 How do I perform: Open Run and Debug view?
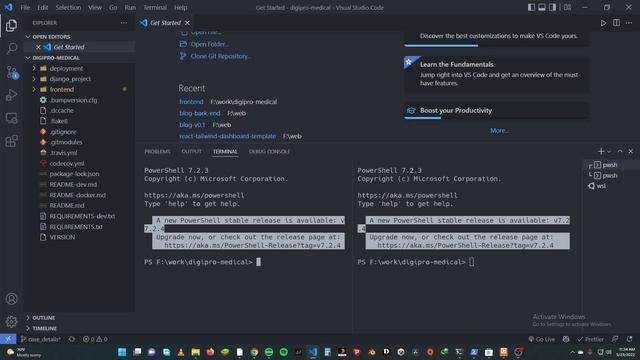click(x=11, y=95)
